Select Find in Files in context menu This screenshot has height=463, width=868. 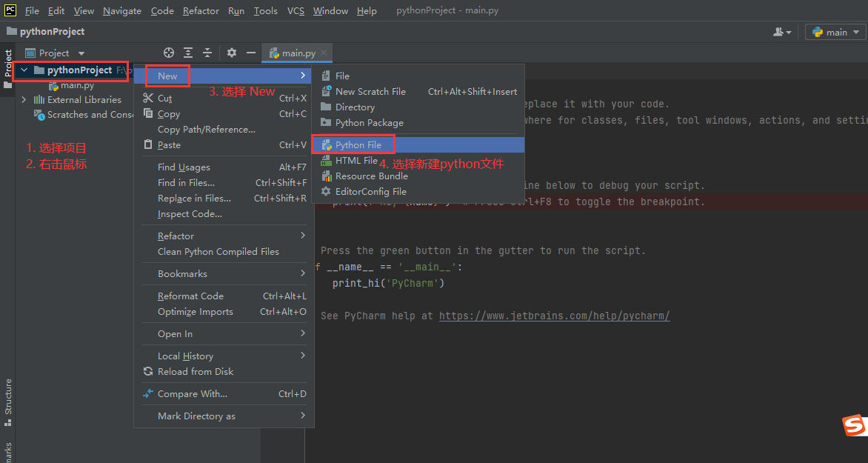(224, 182)
